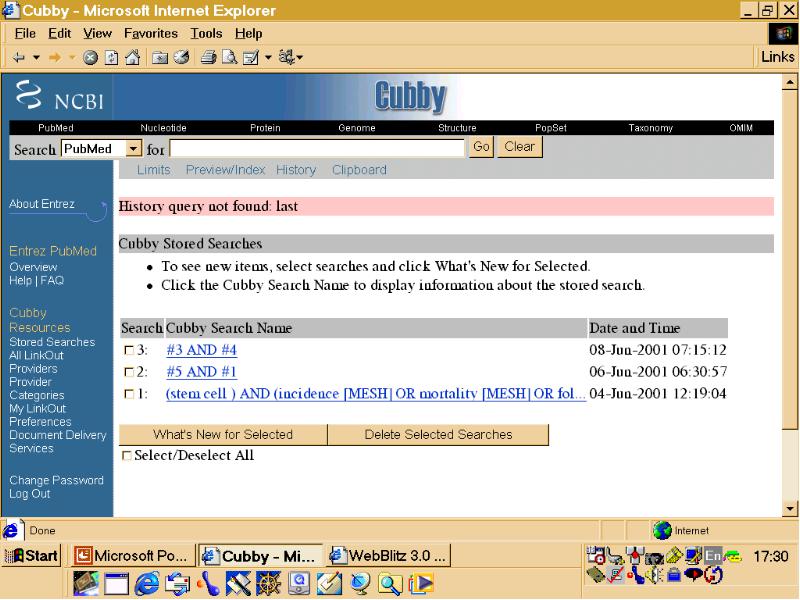
Task: Open the stem cell stored search link
Action: pyautogui.click(x=376, y=394)
